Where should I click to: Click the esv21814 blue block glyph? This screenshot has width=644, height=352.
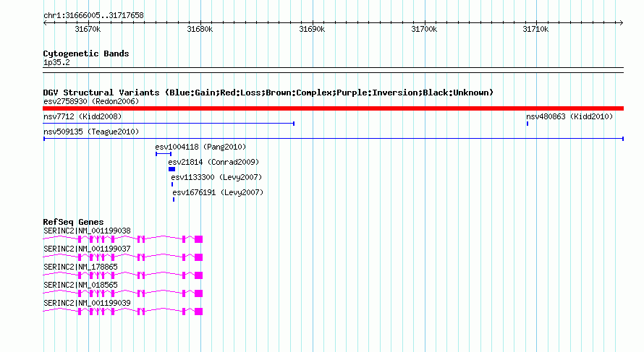[x=171, y=169]
